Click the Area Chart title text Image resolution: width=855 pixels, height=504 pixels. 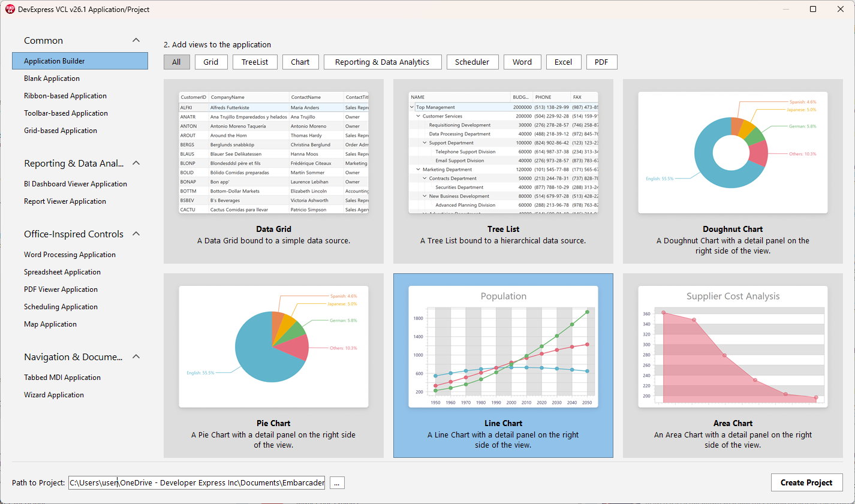click(733, 423)
